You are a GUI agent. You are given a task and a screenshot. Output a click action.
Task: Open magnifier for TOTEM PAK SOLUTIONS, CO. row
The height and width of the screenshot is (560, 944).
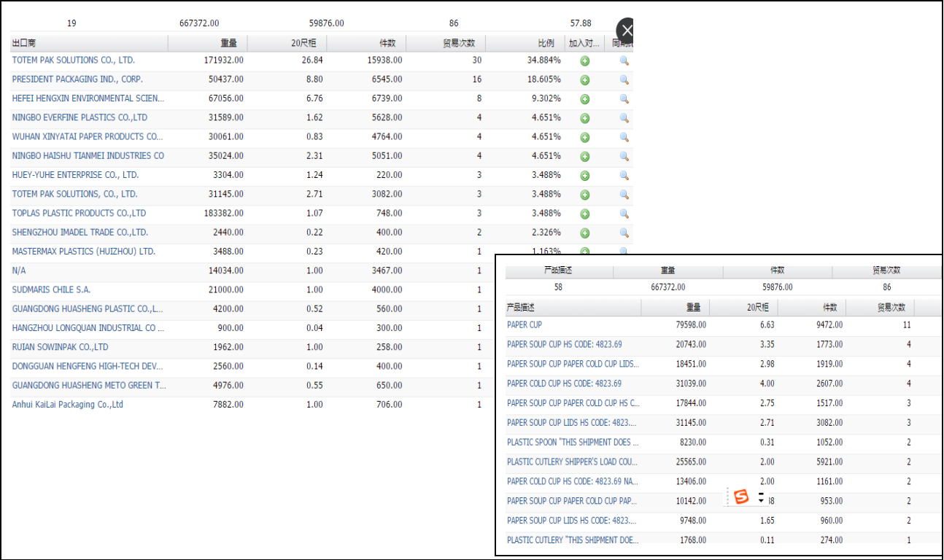624,194
